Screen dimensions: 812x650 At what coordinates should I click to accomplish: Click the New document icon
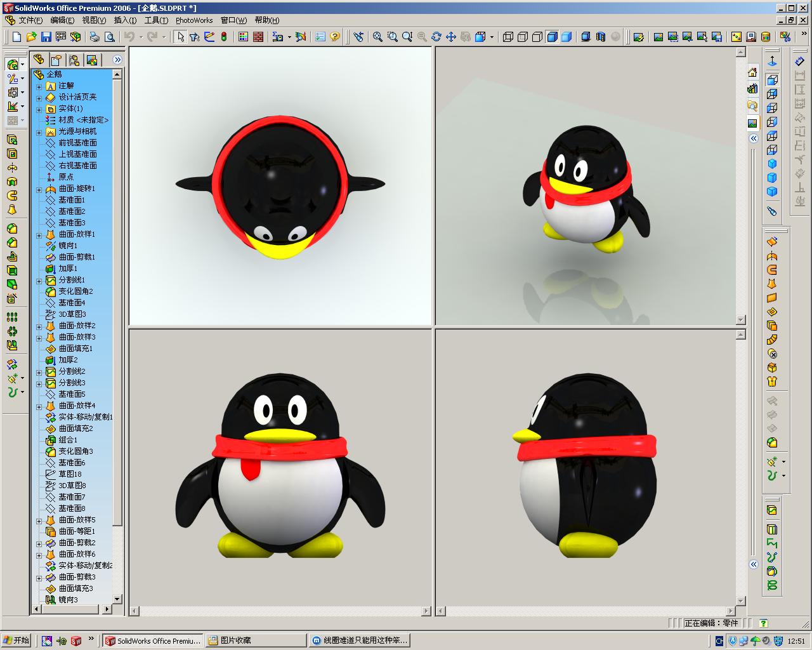tap(17, 37)
